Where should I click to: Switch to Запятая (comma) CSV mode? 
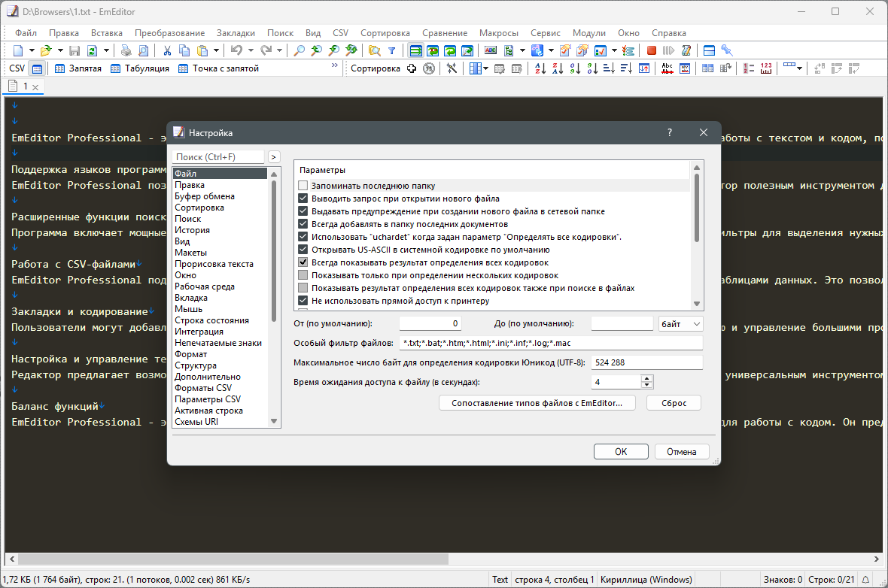[78, 68]
